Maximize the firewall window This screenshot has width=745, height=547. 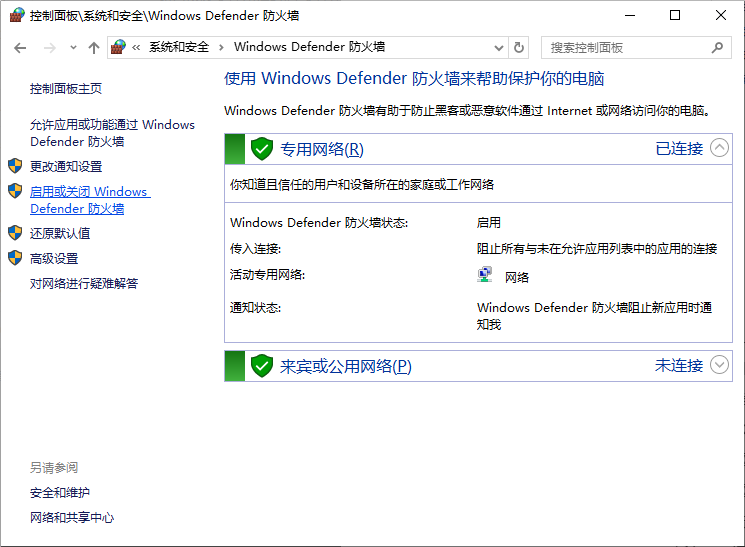[x=675, y=16]
